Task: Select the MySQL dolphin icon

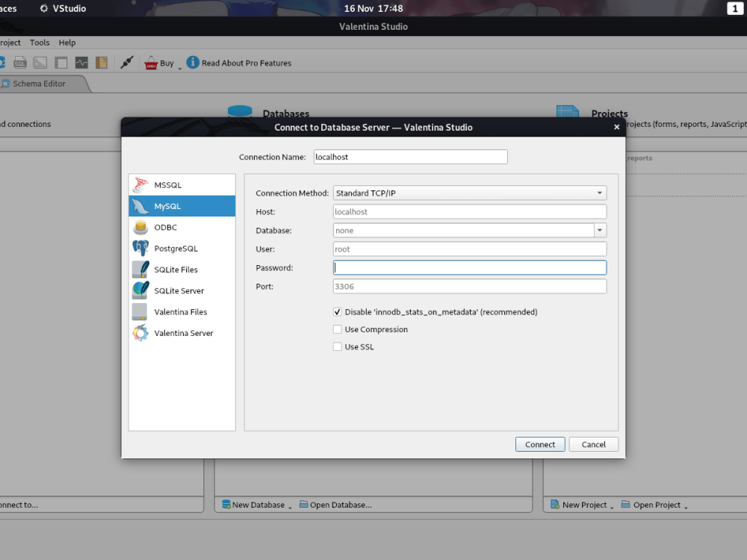Action: click(140, 206)
